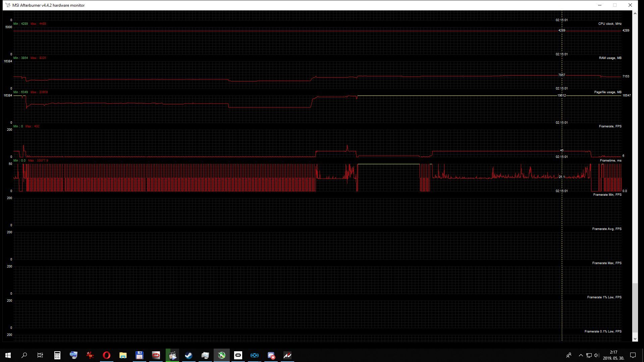This screenshot has height=362, width=644.
Task: Click the 02:15:01 timestamp above CPU clock graph
Action: [x=562, y=20]
